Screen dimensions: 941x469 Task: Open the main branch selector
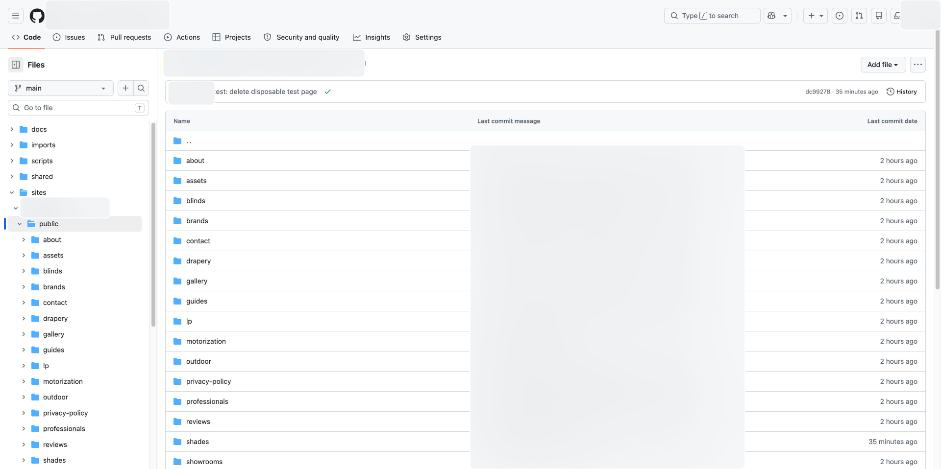pyautogui.click(x=61, y=88)
